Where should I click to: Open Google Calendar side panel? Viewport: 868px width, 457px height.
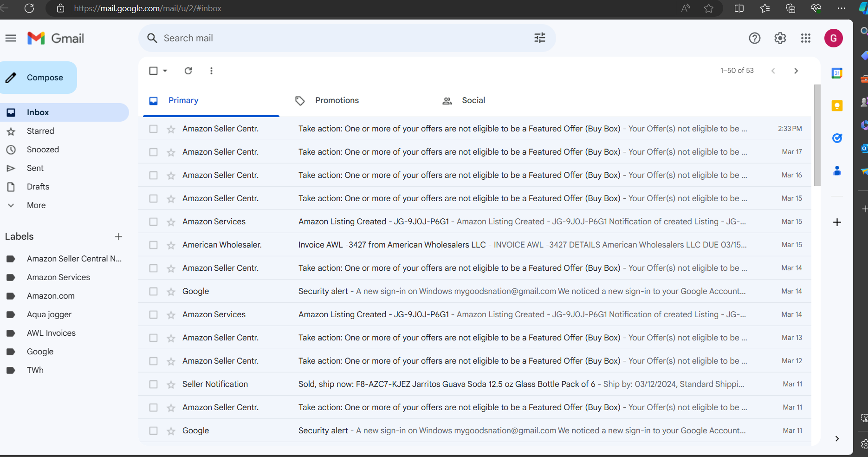click(837, 73)
